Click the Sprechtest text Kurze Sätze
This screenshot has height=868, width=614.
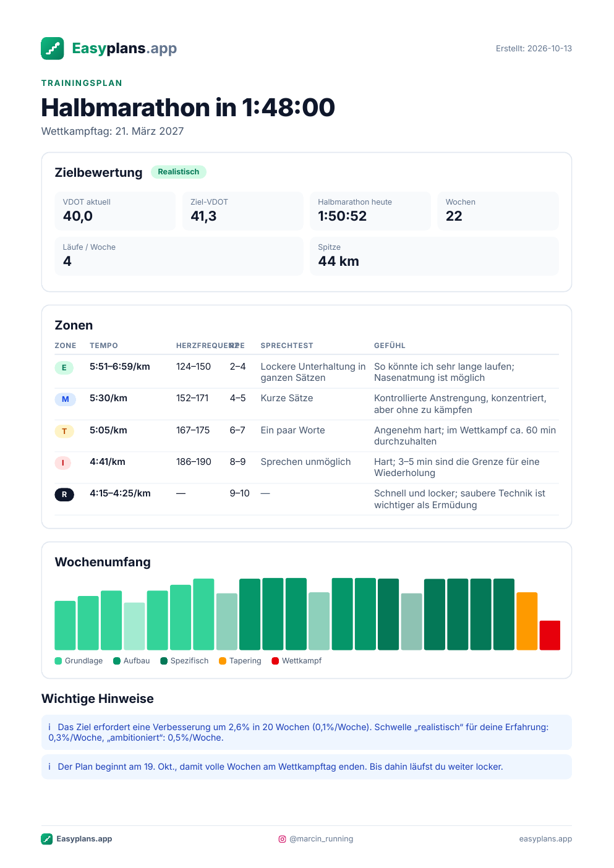[287, 398]
